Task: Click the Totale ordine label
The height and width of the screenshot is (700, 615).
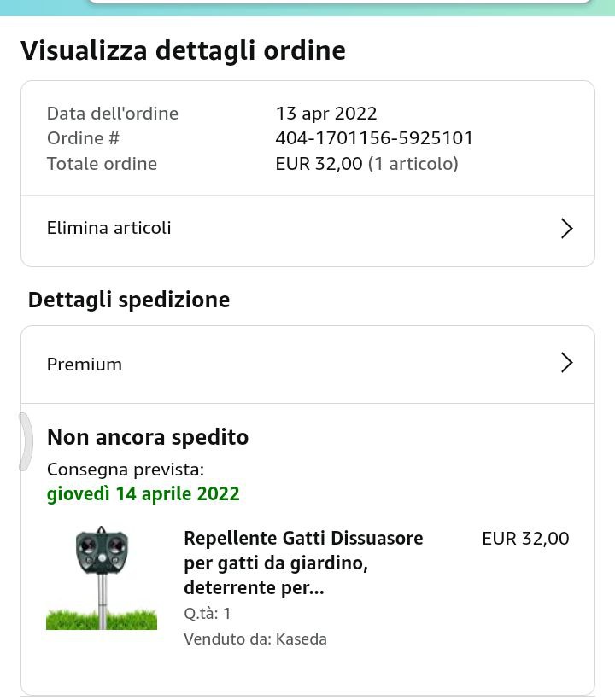Action: [102, 164]
